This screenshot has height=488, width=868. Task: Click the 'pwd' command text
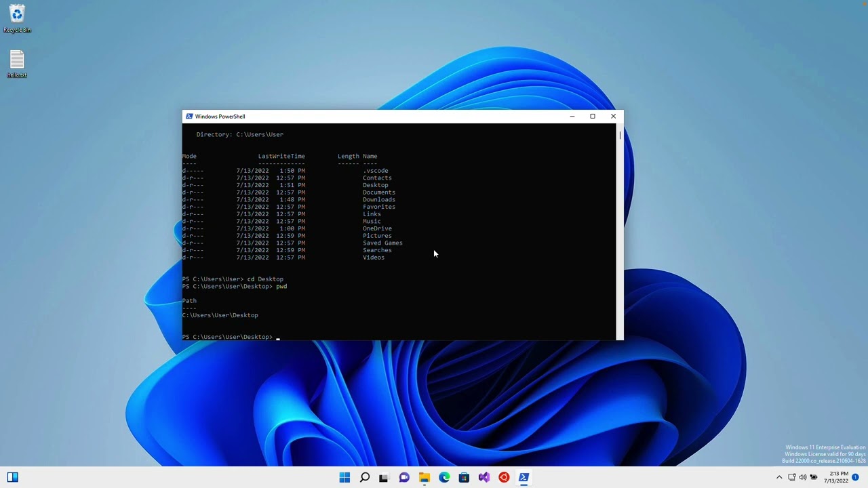coord(281,287)
